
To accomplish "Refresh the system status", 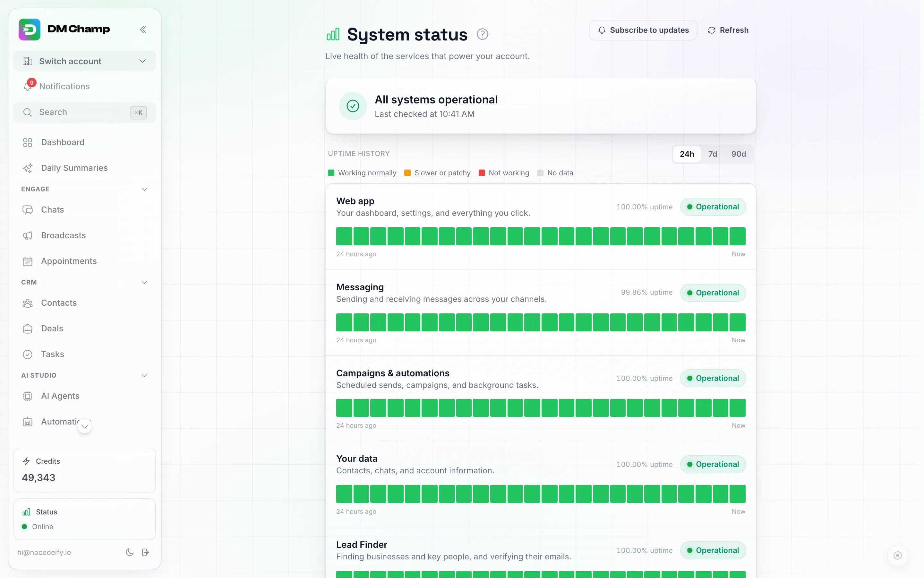I will (728, 30).
